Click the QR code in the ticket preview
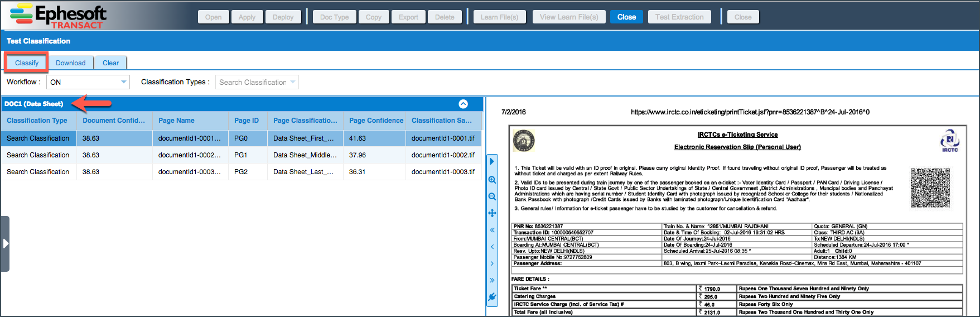The height and width of the screenshot is (317, 980). pyautogui.click(x=930, y=188)
